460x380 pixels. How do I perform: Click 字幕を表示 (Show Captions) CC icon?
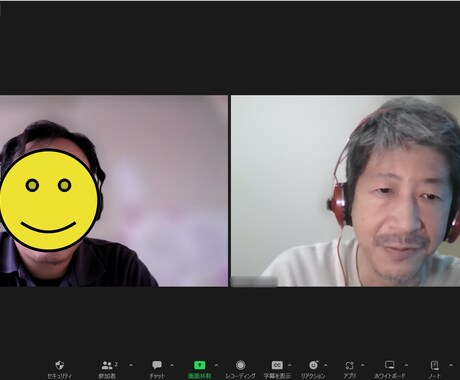pyautogui.click(x=277, y=365)
